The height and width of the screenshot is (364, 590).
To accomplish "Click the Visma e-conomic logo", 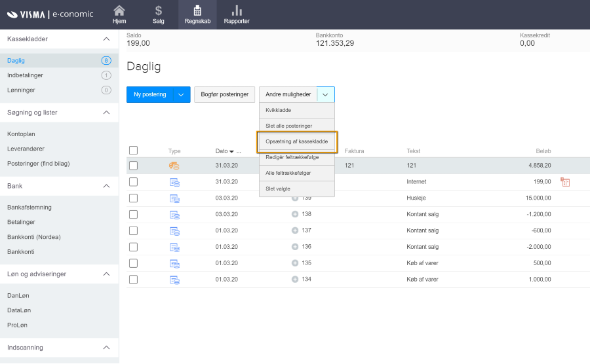I will point(50,14).
